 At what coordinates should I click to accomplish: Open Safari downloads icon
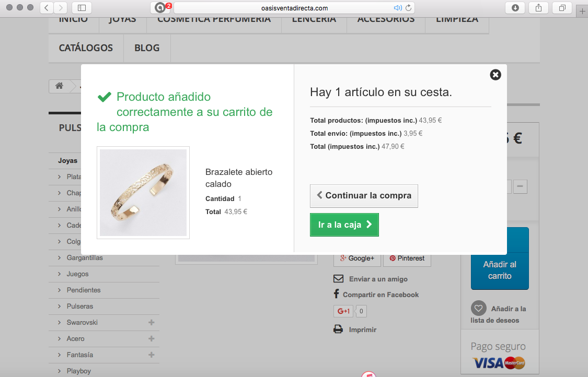click(x=515, y=8)
